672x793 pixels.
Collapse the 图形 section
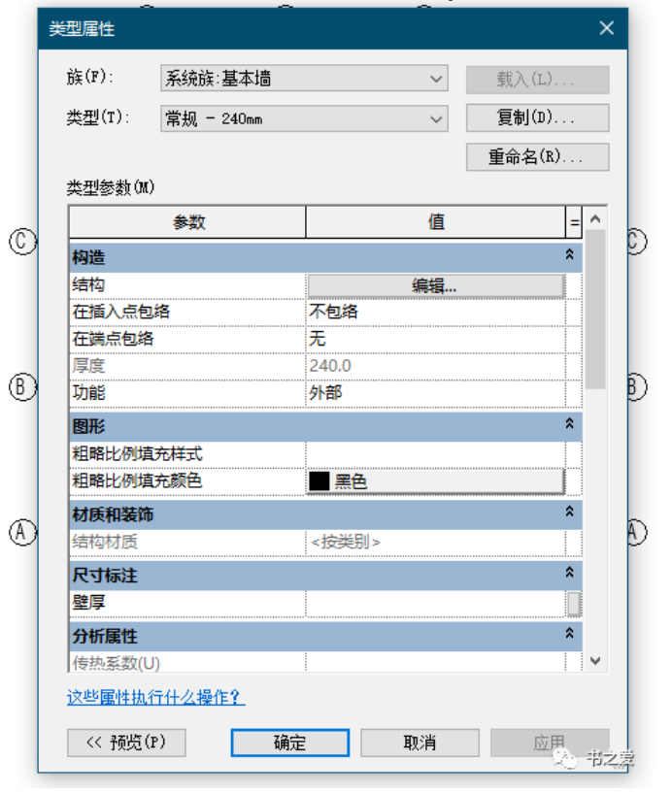[569, 423]
